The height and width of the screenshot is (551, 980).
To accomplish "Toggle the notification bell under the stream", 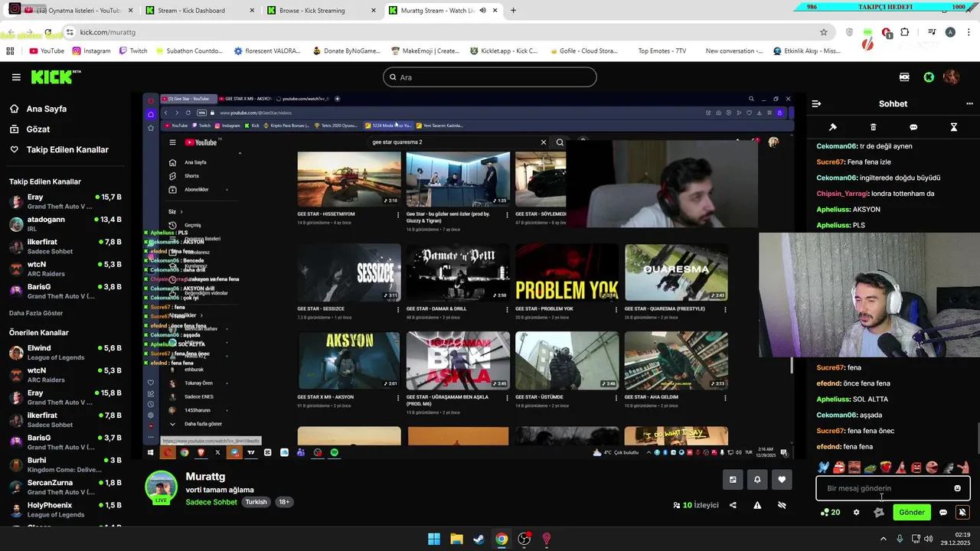I will point(757,480).
